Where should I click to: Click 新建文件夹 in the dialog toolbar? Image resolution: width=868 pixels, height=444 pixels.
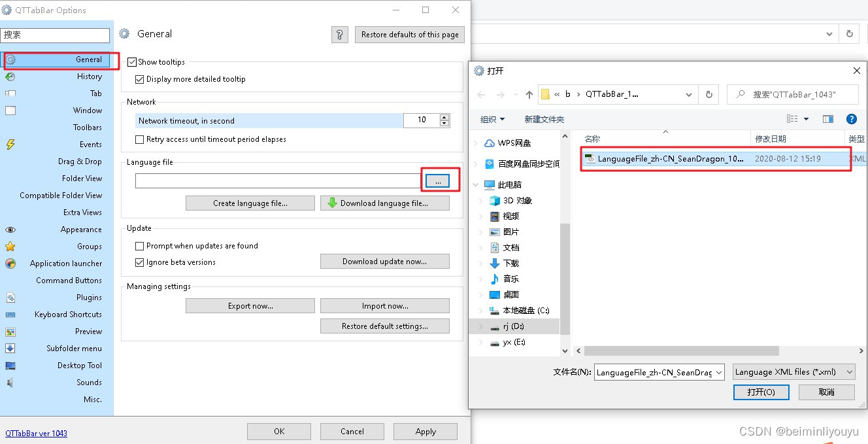[544, 119]
